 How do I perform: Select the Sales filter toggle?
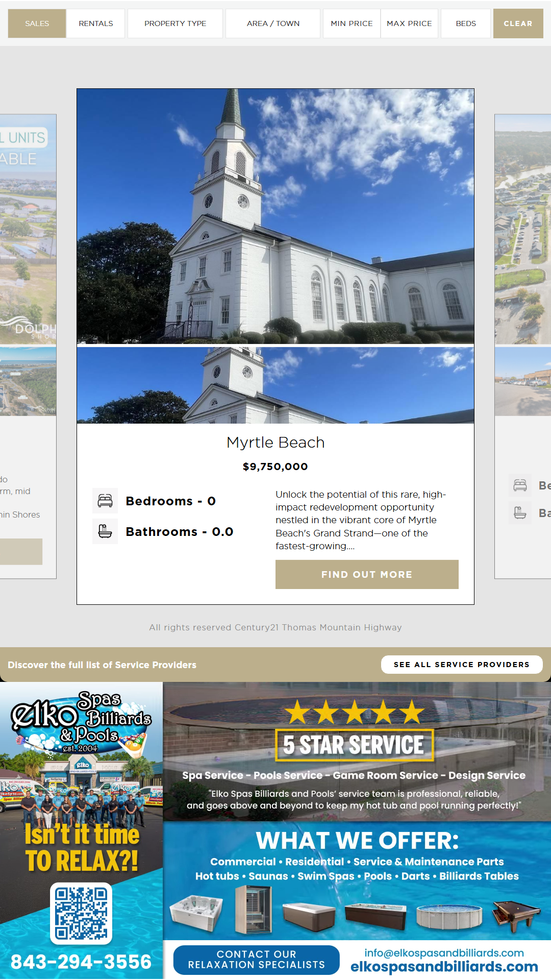click(x=37, y=23)
